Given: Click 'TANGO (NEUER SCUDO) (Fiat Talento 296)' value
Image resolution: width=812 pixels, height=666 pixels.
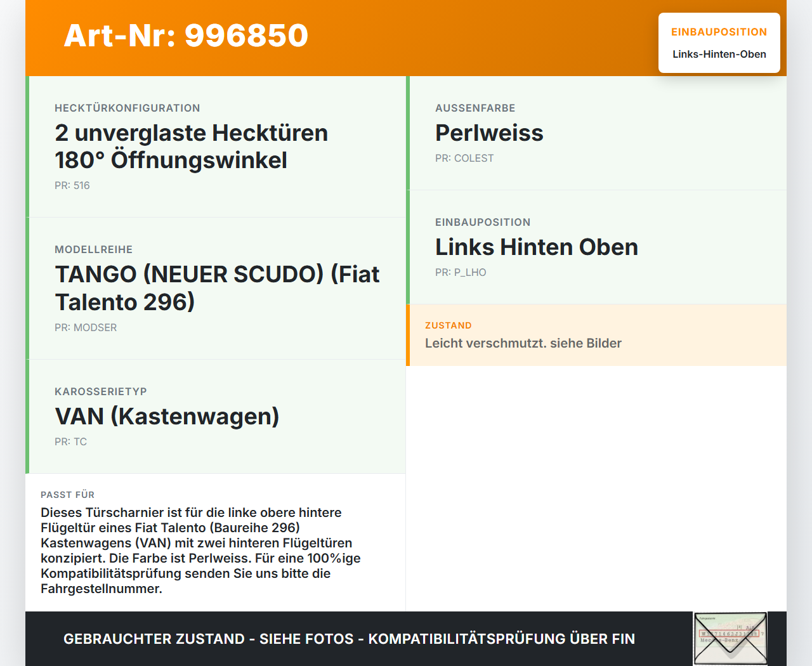Looking at the screenshot, I should (x=217, y=288).
